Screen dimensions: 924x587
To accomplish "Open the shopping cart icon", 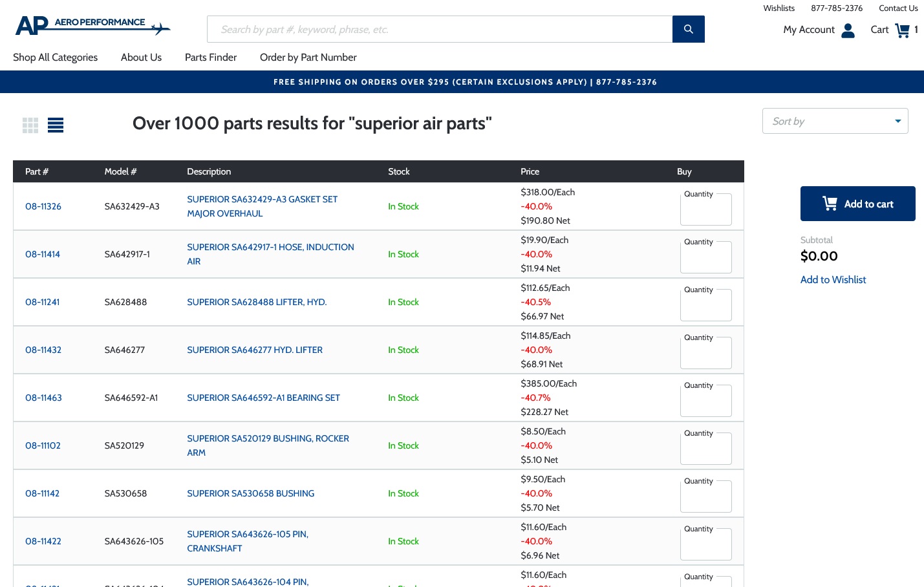I will [902, 30].
